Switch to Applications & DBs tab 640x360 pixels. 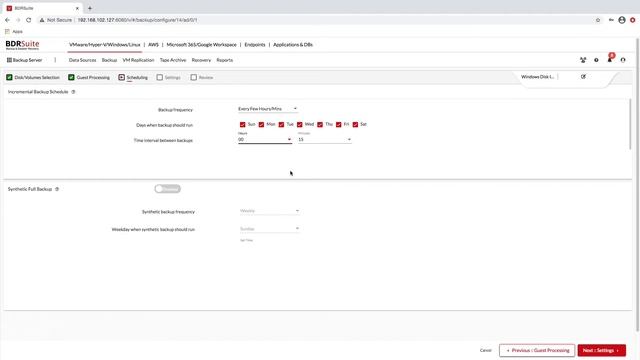click(x=293, y=44)
